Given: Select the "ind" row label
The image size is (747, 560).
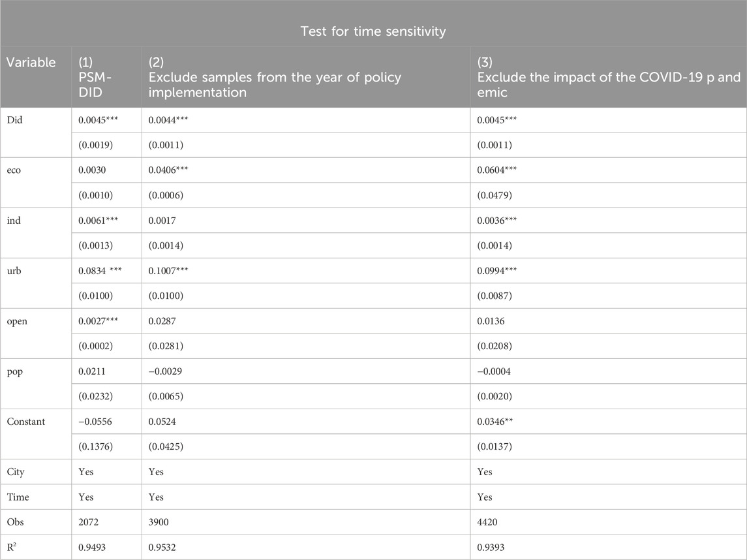Looking at the screenshot, I should [14, 221].
